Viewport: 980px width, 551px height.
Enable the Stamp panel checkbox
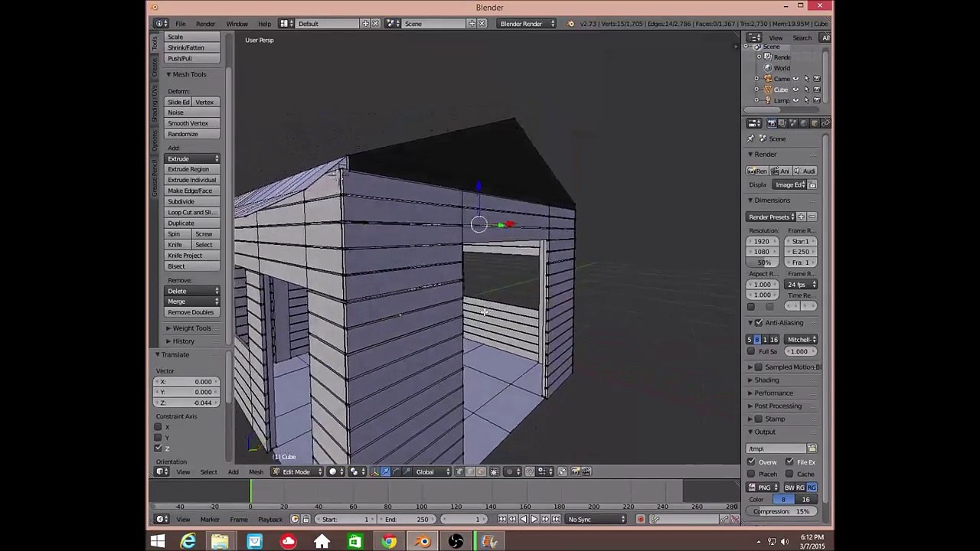(x=759, y=419)
